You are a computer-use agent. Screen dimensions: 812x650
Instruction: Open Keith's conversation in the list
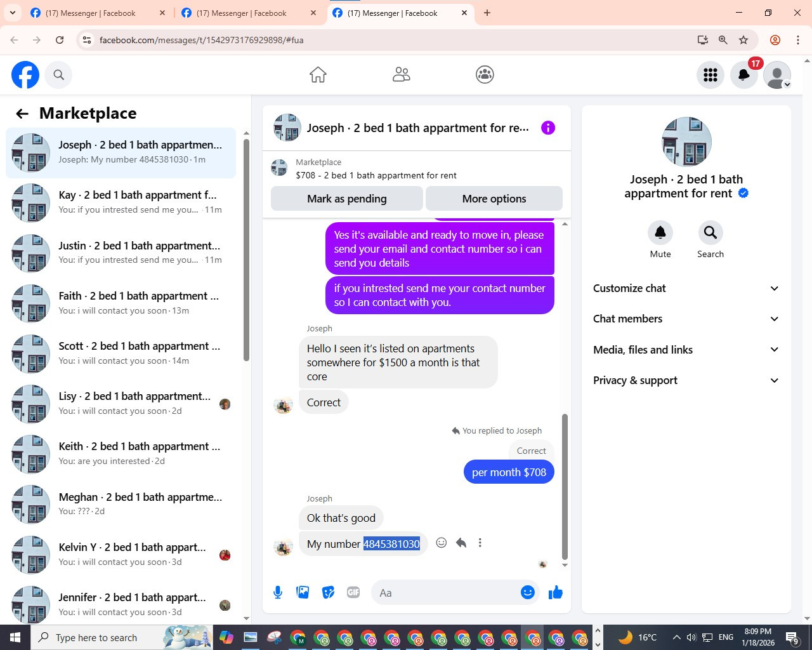click(x=121, y=454)
